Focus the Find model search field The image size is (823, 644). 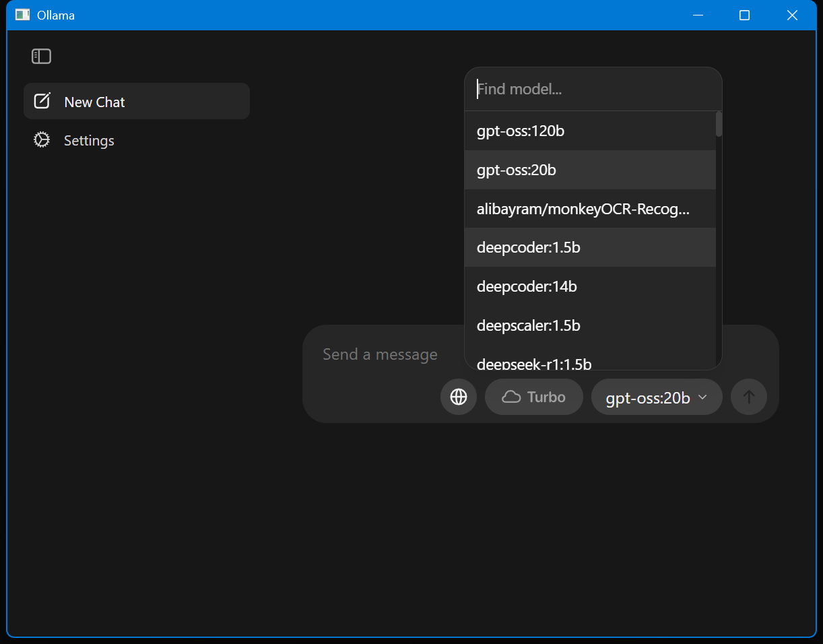coord(593,89)
